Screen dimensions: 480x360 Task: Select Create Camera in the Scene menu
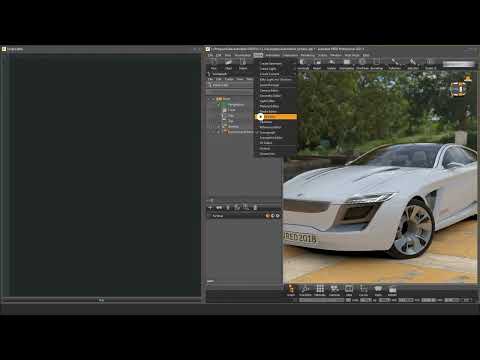[269, 74]
